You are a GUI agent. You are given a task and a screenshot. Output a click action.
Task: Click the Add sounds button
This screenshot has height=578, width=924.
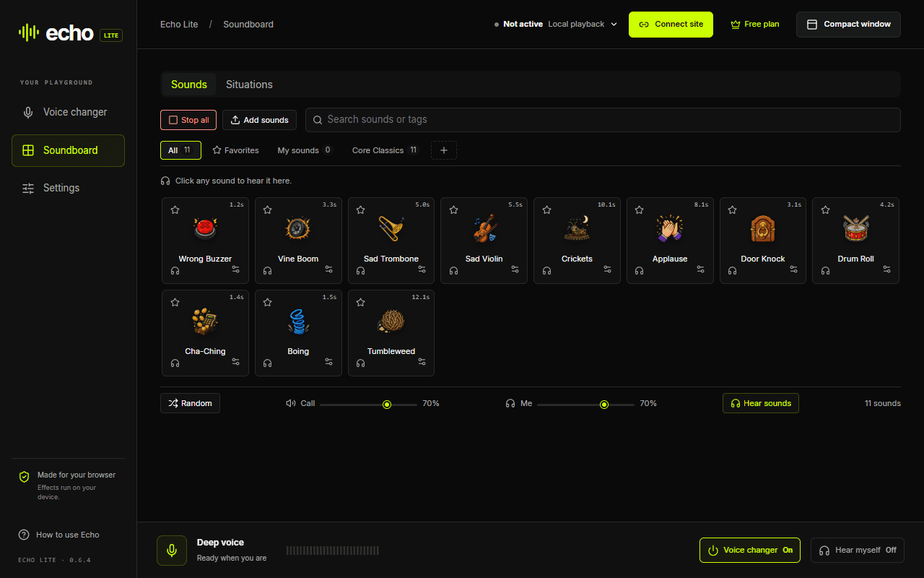coord(259,120)
